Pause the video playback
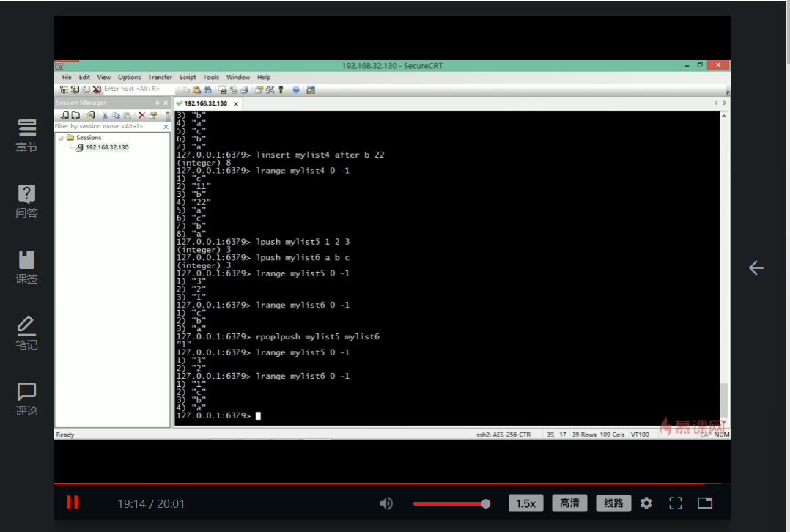 (73, 502)
